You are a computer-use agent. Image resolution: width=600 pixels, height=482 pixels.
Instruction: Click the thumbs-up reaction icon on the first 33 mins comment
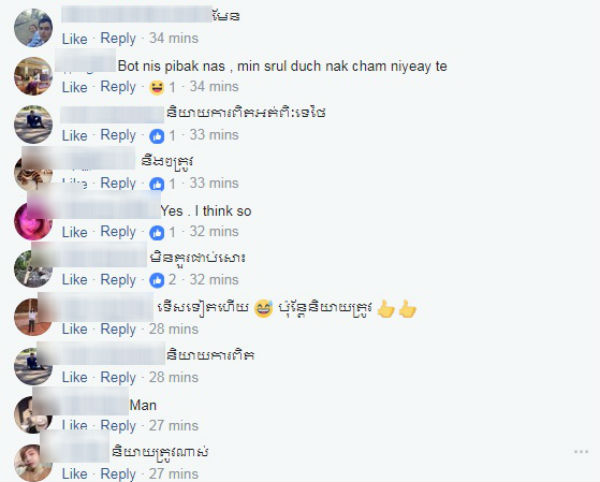(157, 136)
